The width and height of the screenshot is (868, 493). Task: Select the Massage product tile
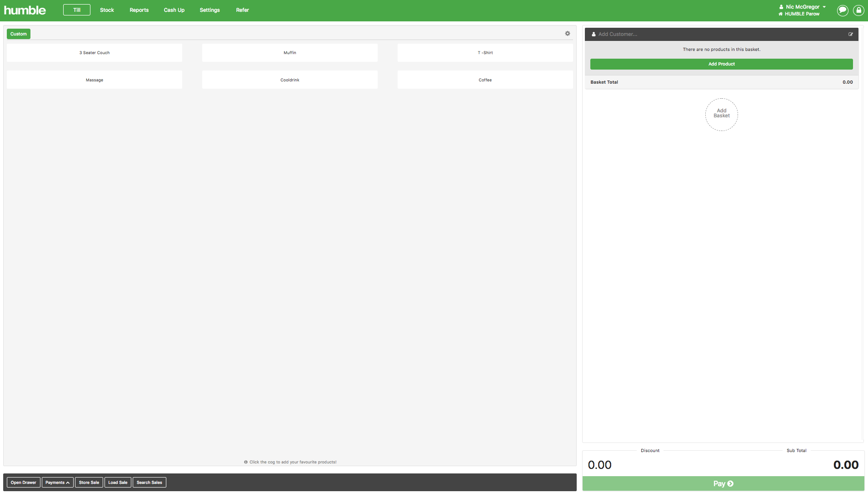click(95, 80)
